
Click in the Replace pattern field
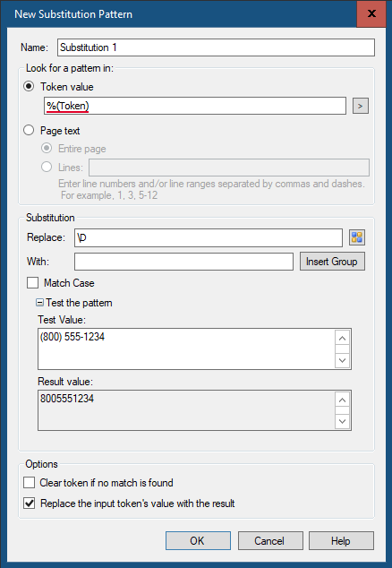pos(209,237)
